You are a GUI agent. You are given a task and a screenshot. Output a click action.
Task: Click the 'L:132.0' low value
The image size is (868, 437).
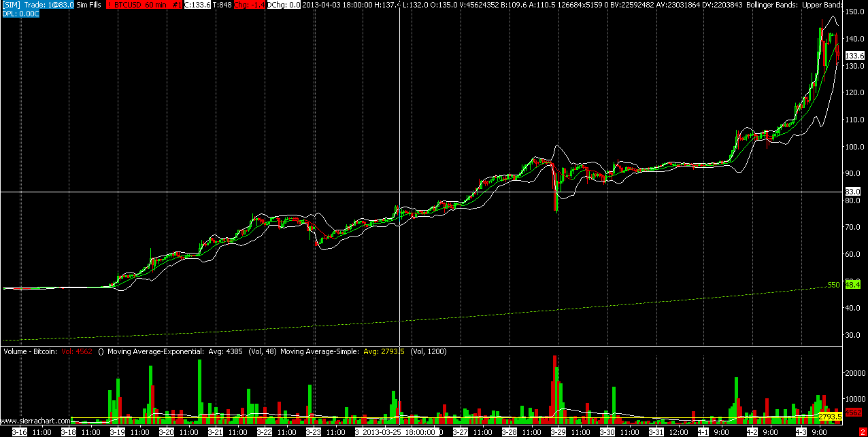[x=414, y=5]
